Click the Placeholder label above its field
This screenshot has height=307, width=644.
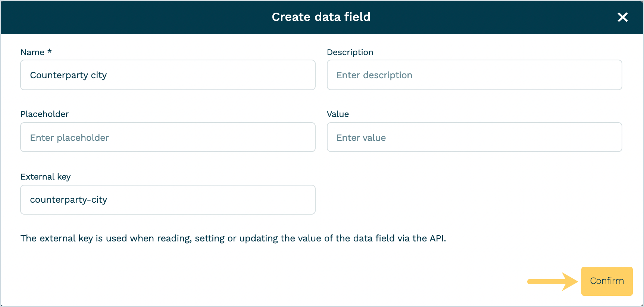44,114
